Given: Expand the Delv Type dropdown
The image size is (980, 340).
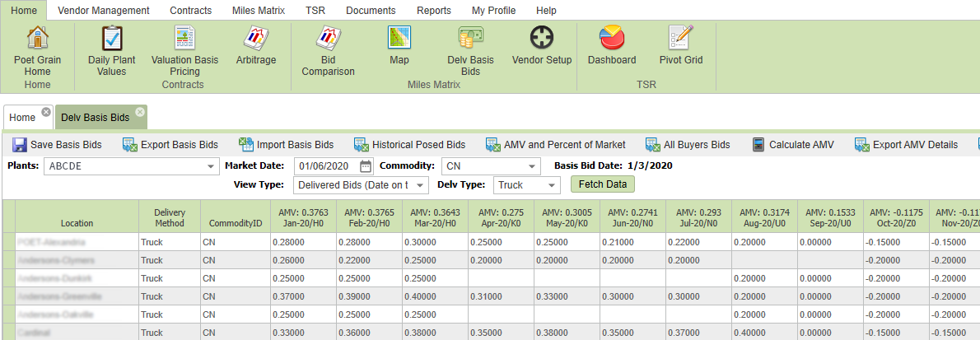Looking at the screenshot, I should [x=552, y=185].
